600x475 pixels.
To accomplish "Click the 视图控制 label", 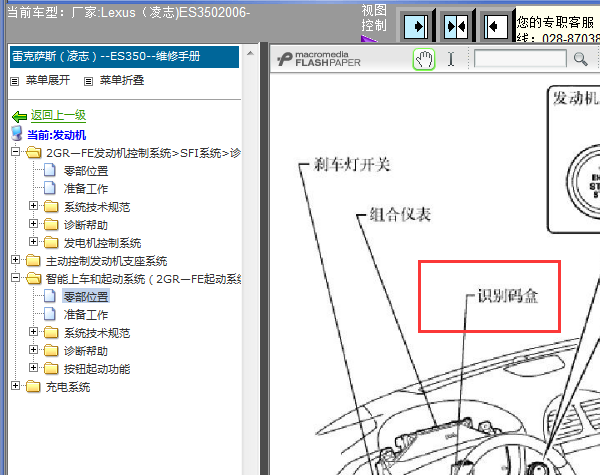I will click(374, 18).
